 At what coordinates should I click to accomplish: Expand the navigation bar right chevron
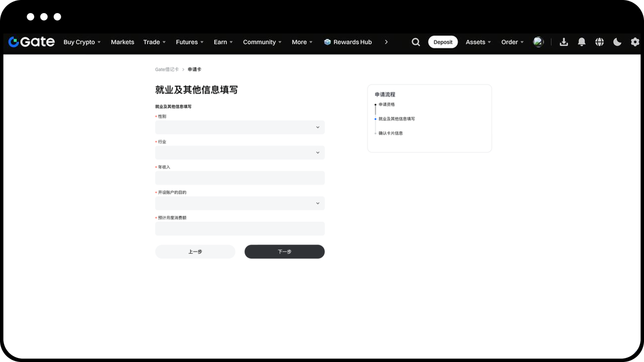click(386, 42)
